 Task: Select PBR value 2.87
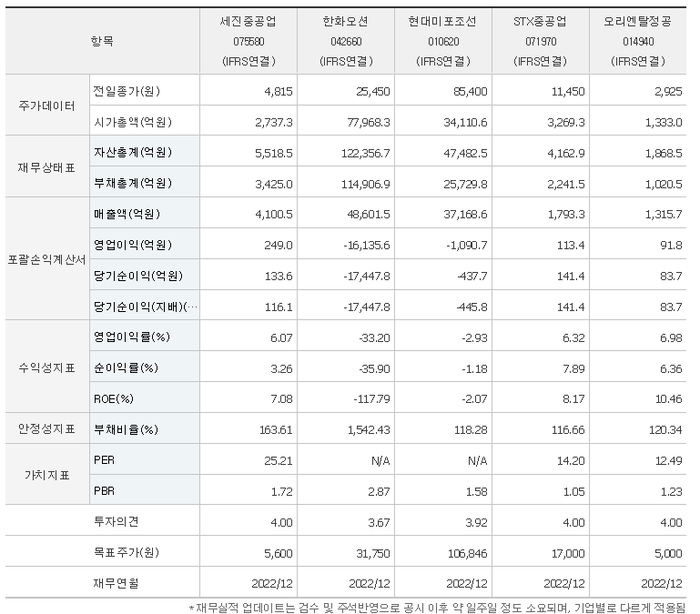tap(379, 491)
